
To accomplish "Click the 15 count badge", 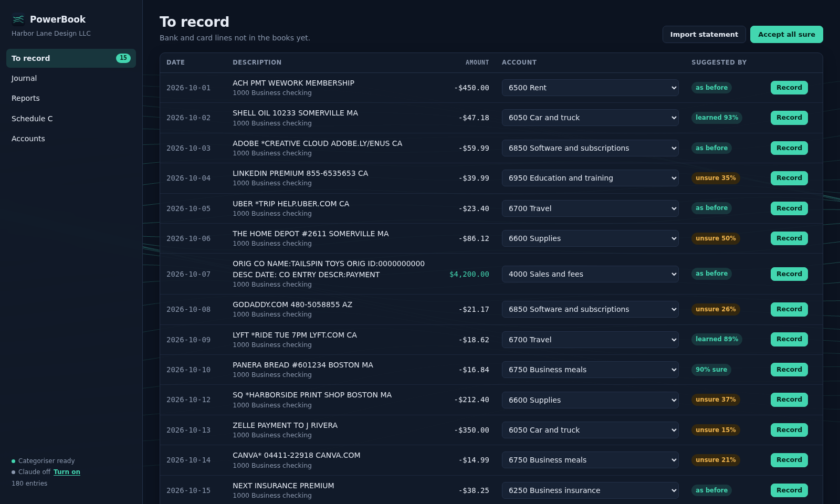I will click(123, 58).
